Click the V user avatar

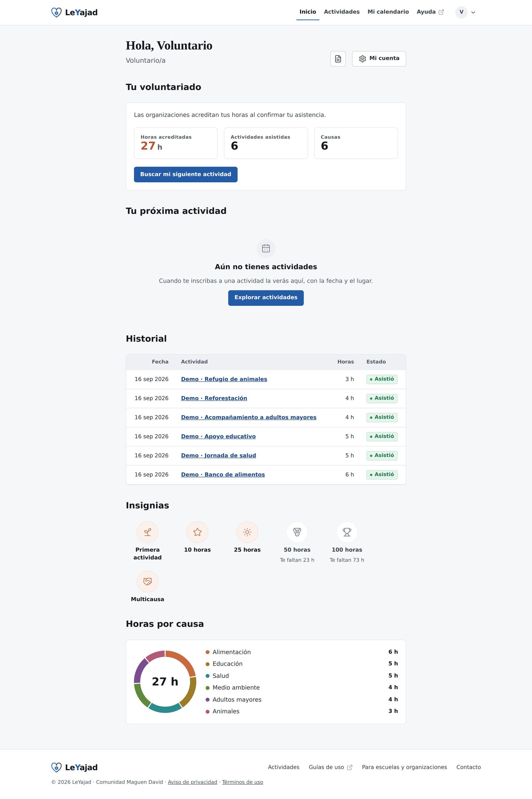tap(462, 12)
